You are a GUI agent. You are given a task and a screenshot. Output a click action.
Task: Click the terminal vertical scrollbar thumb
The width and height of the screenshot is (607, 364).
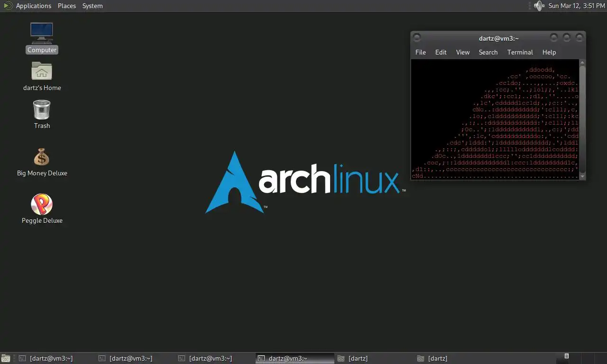coord(582,119)
